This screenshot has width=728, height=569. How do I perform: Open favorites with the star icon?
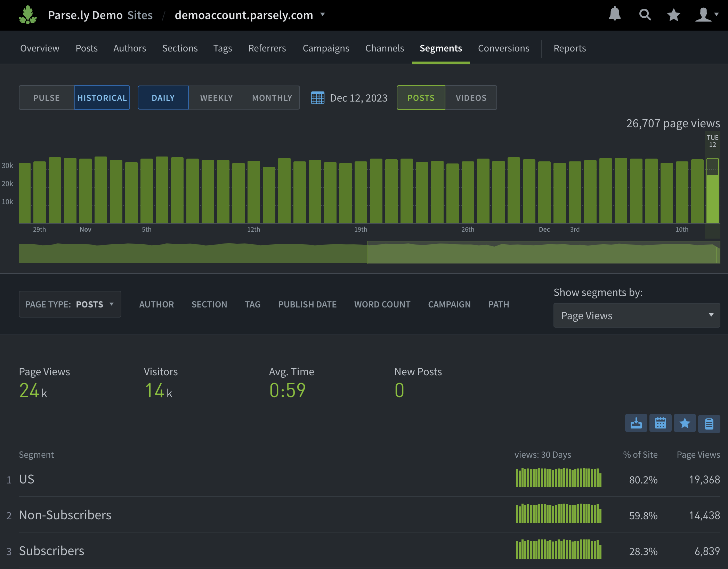(673, 15)
